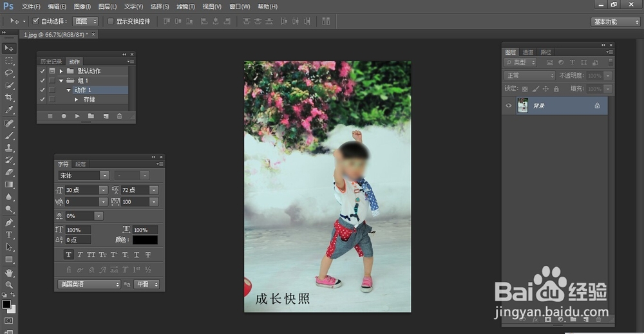Open the 窗口(W) menu
Screen dimensions: 644x334
click(240, 6)
